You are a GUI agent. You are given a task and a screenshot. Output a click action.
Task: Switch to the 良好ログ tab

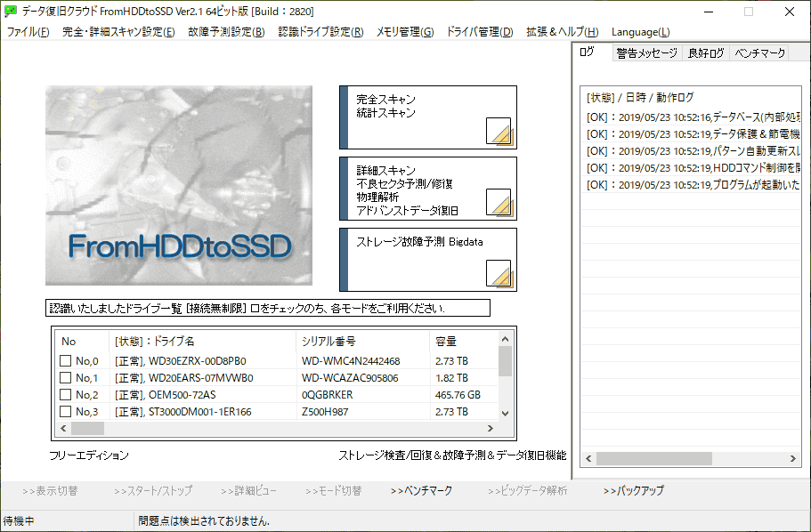click(x=705, y=53)
